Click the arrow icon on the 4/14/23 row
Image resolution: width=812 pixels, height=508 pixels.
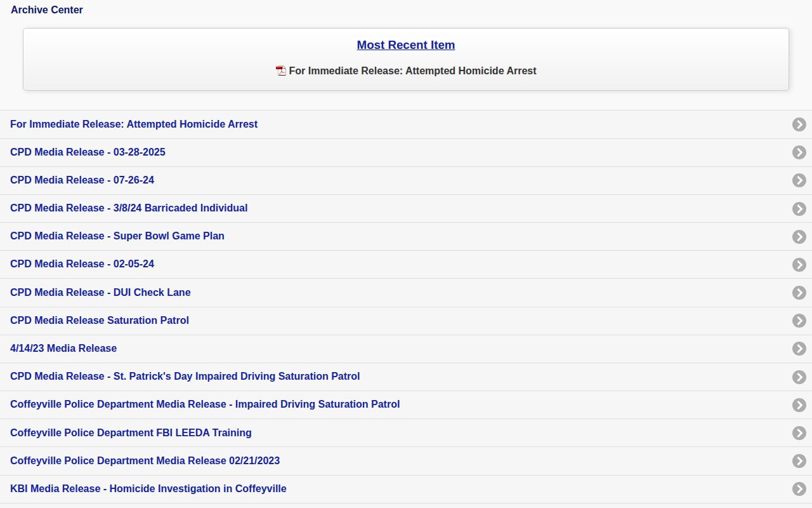click(799, 349)
